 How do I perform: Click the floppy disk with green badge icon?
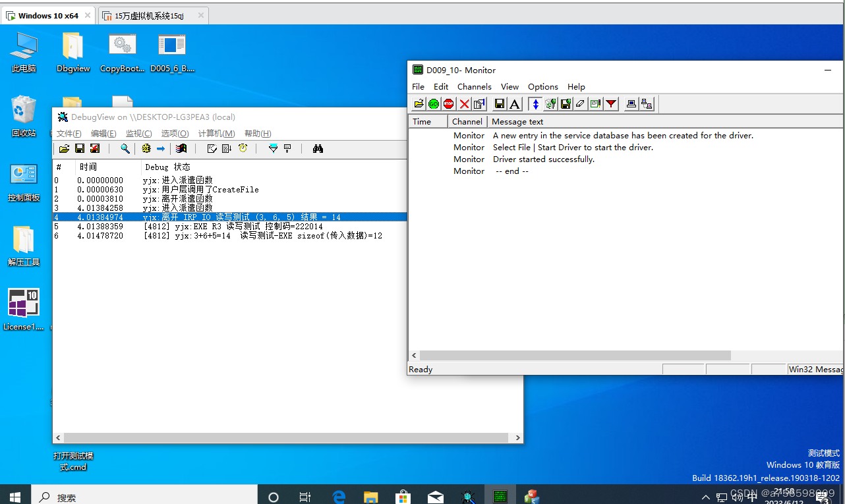tap(566, 103)
